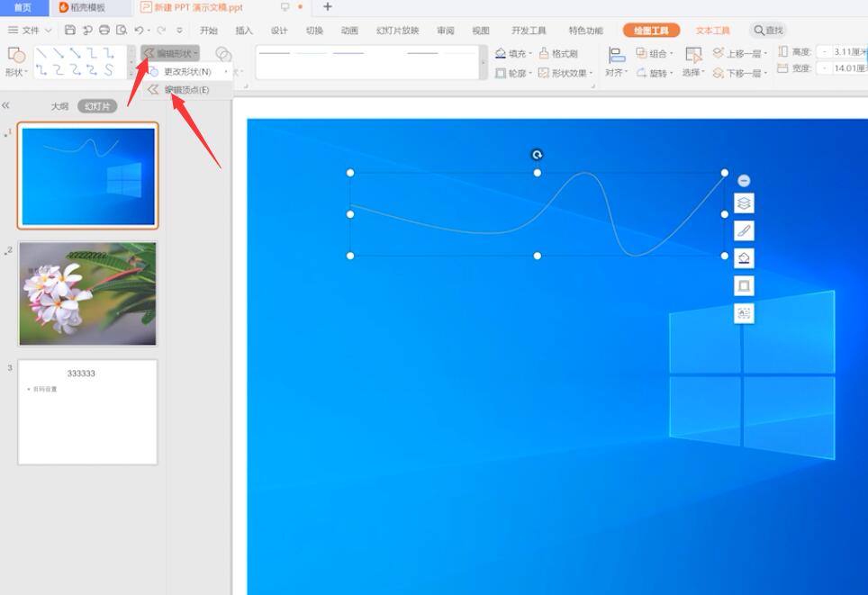This screenshot has height=595, width=868.
Task: Expand the quick access customize arrow
Action: click(x=179, y=30)
